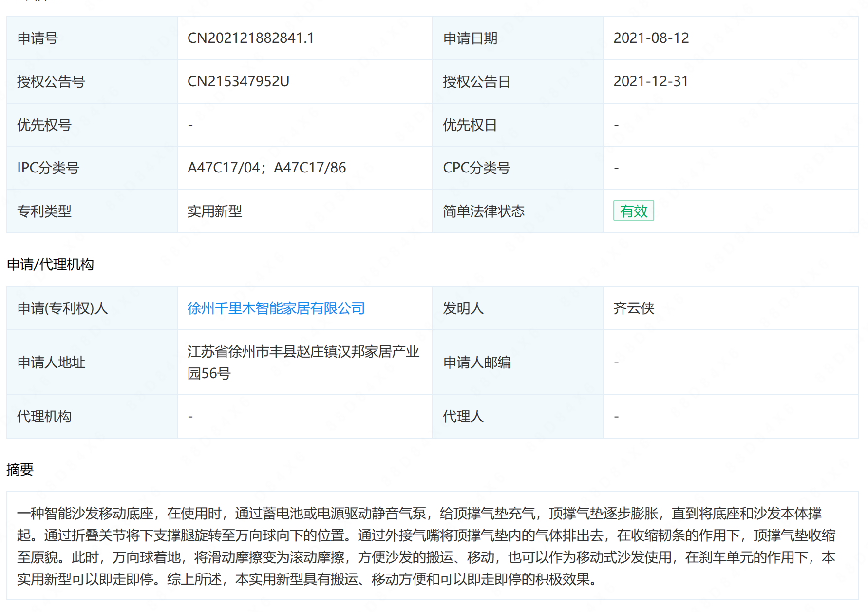Click the 优先权号 label cell
Image resolution: width=868 pixels, height=612 pixels.
(x=92, y=125)
